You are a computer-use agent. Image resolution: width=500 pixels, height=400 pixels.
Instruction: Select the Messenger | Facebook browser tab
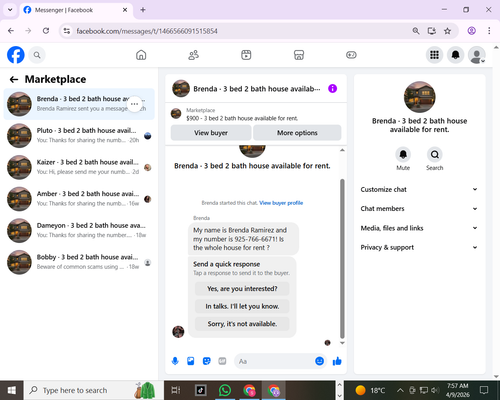[76, 10]
